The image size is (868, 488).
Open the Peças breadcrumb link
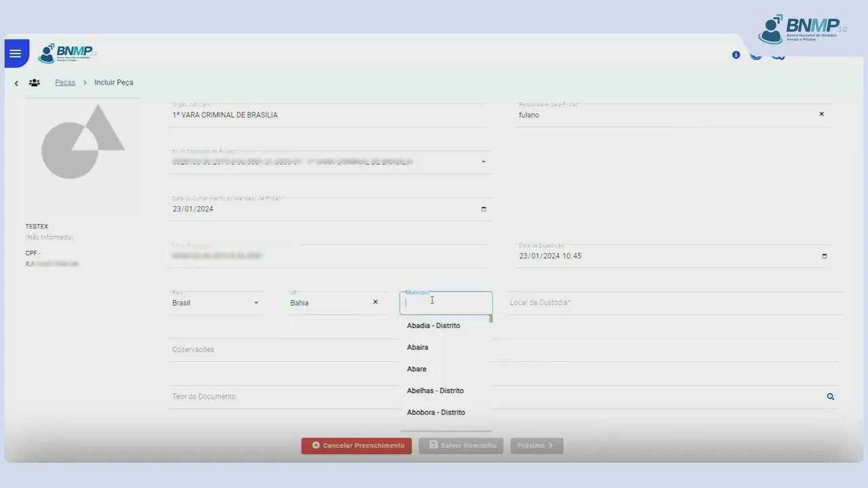[x=65, y=83]
